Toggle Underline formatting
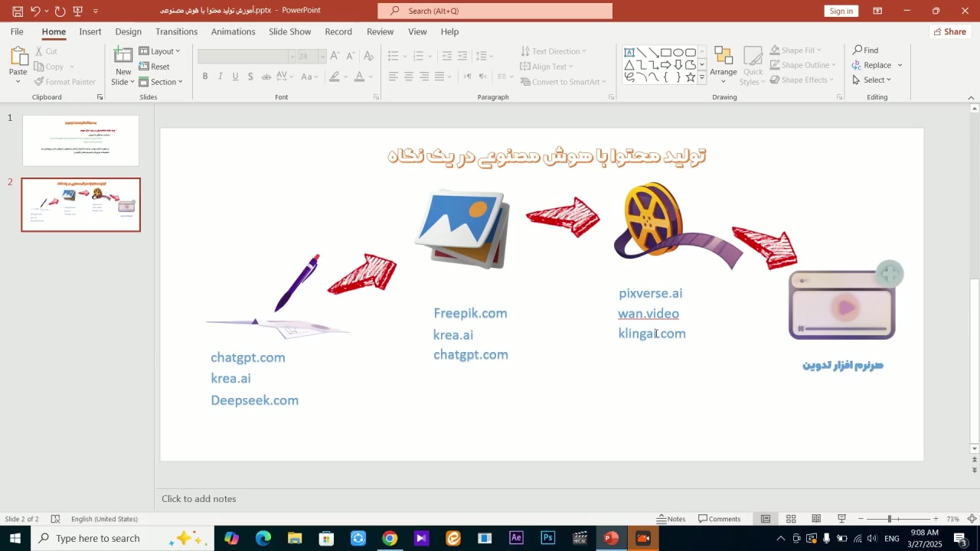Image resolution: width=980 pixels, height=551 pixels. coord(236,77)
